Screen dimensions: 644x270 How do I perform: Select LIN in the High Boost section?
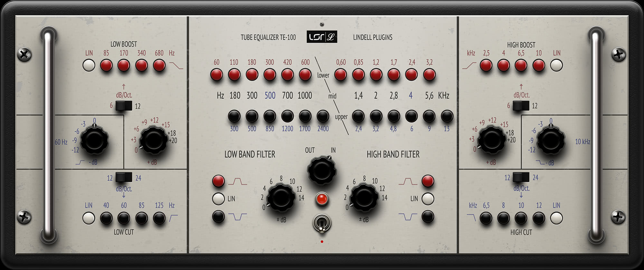click(556, 66)
